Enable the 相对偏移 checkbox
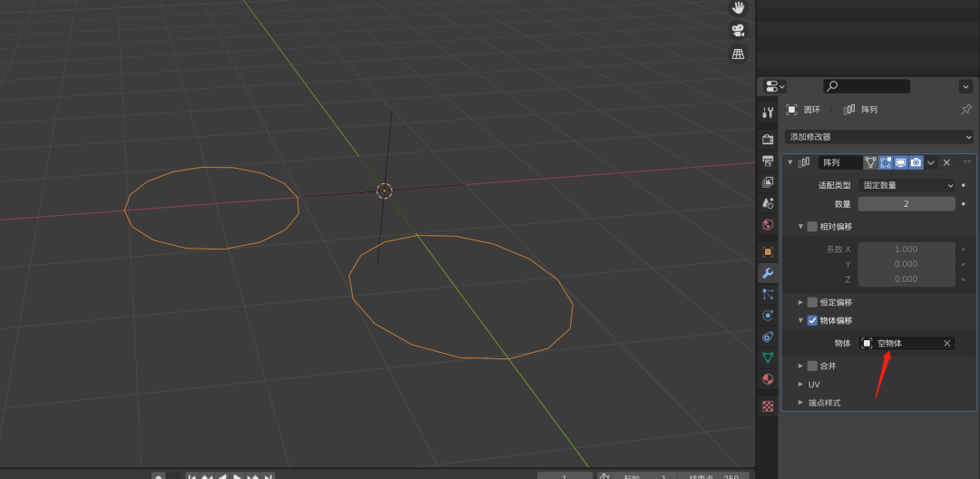Image resolution: width=980 pixels, height=479 pixels. click(x=812, y=226)
